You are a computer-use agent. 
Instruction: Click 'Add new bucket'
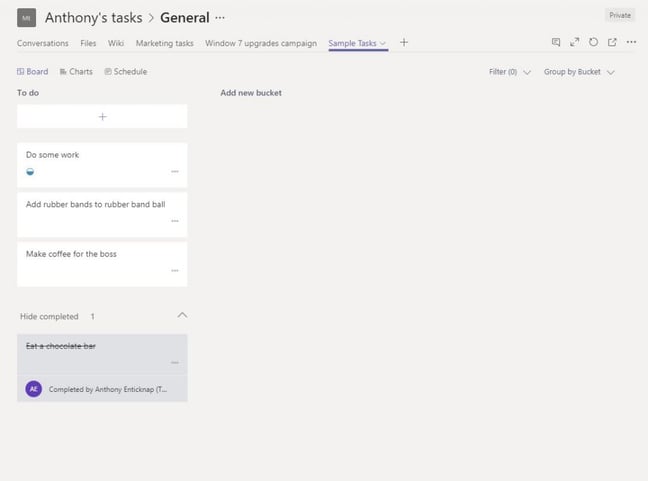(251, 93)
